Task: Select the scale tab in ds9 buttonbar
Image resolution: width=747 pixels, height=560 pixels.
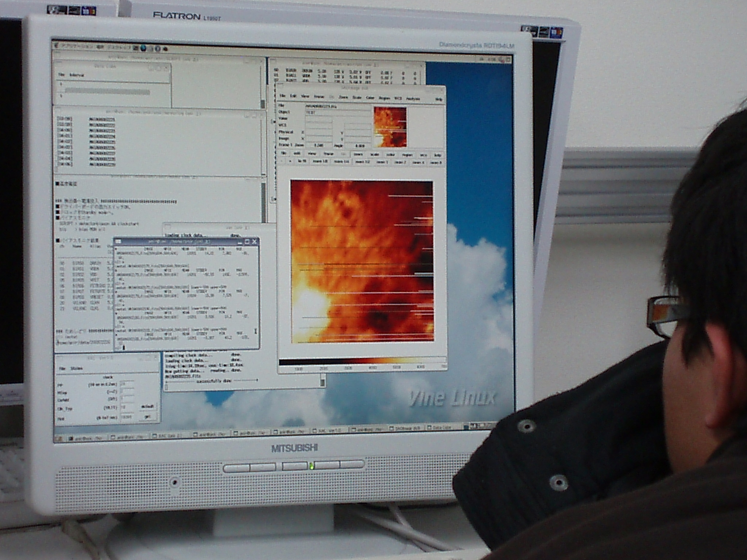Action: click(x=374, y=155)
